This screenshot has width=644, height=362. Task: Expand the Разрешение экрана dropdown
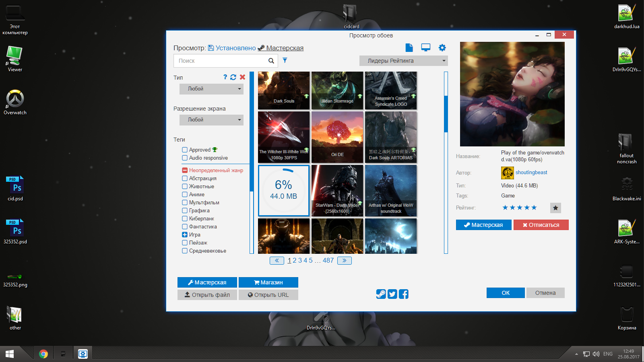[211, 120]
